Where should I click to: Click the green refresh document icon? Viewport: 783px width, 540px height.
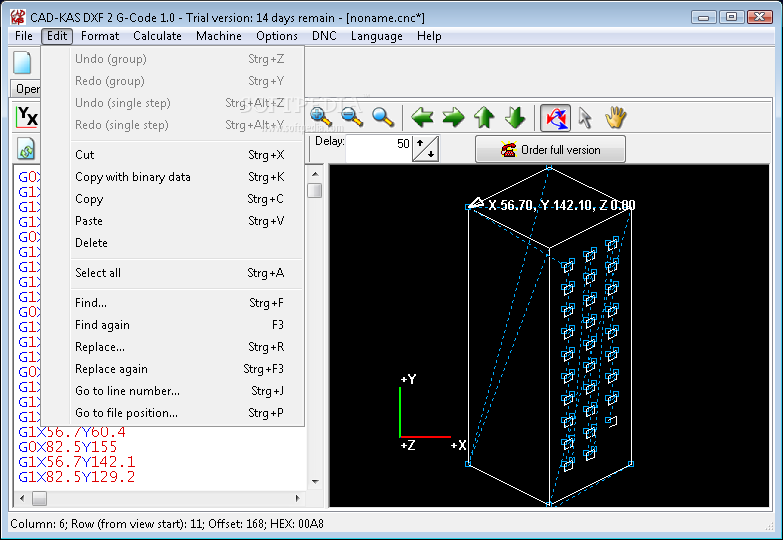tap(26, 149)
